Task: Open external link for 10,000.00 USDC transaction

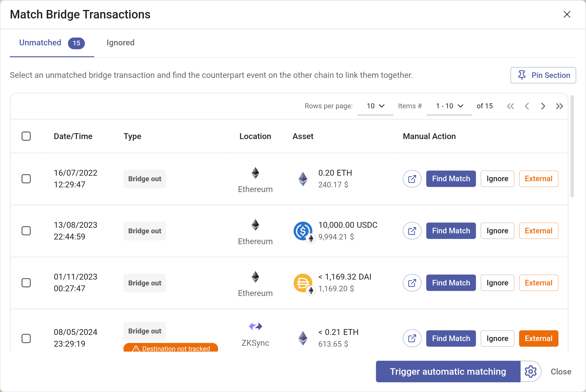Action: pos(412,231)
